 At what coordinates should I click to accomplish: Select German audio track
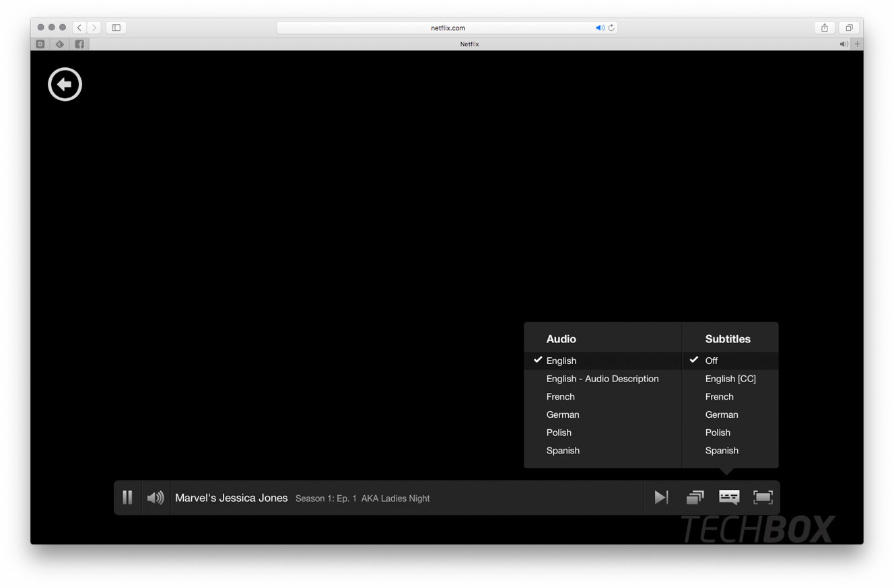pyautogui.click(x=603, y=414)
